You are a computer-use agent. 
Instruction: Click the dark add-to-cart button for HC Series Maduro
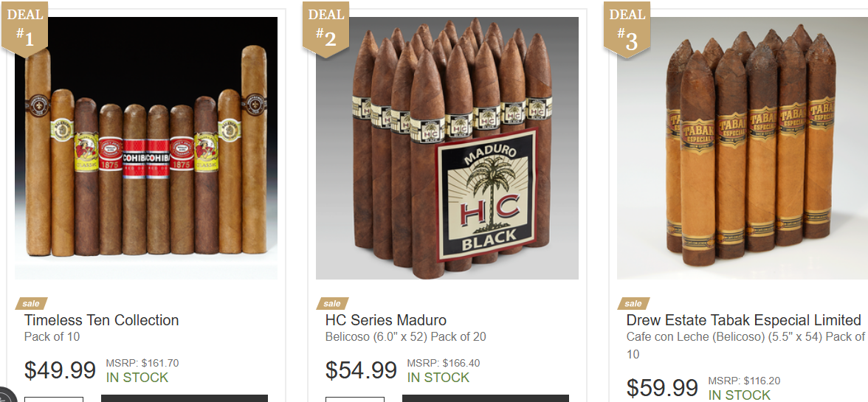pos(486,398)
